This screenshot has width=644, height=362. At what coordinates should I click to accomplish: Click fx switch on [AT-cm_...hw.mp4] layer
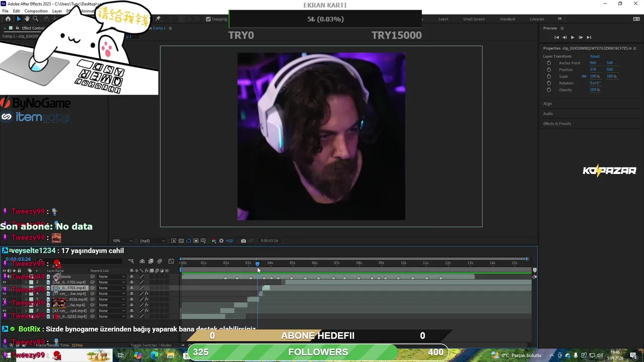click(147, 294)
